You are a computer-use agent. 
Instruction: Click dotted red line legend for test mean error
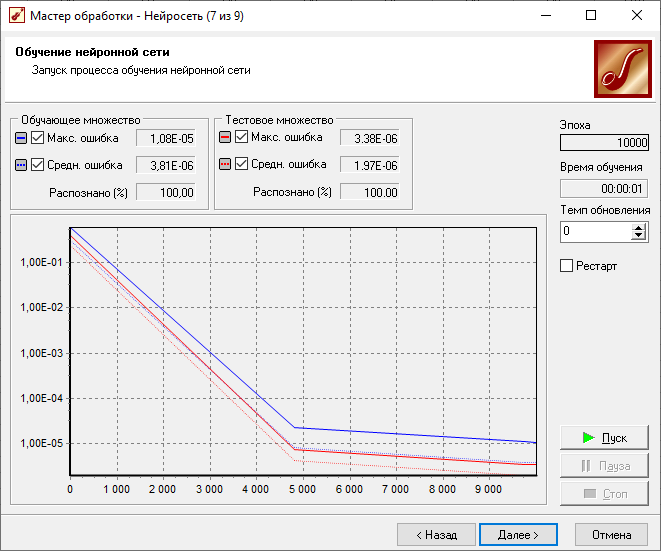point(225,164)
